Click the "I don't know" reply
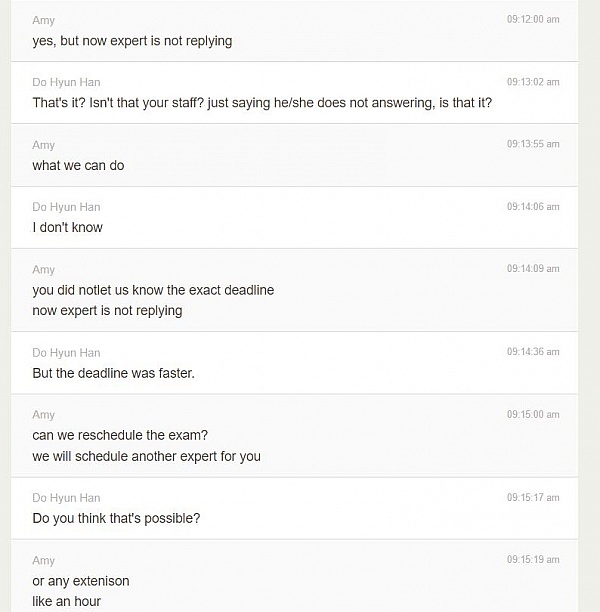 pos(67,227)
